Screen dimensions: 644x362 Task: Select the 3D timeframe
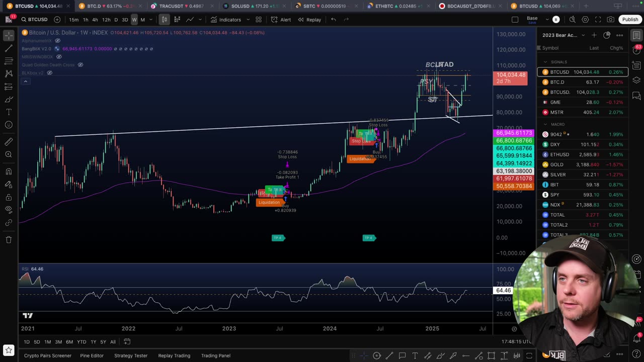point(125,20)
